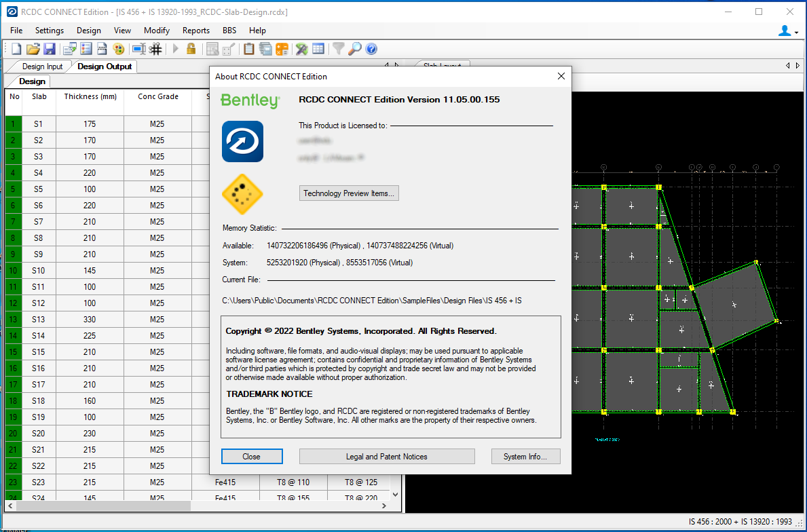
Task: Open the color palette toolbar icon
Action: 118,49
